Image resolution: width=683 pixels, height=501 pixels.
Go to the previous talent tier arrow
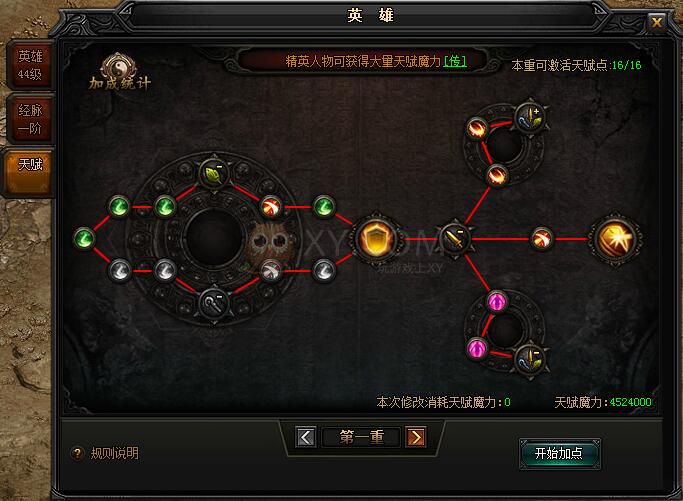[x=306, y=437]
